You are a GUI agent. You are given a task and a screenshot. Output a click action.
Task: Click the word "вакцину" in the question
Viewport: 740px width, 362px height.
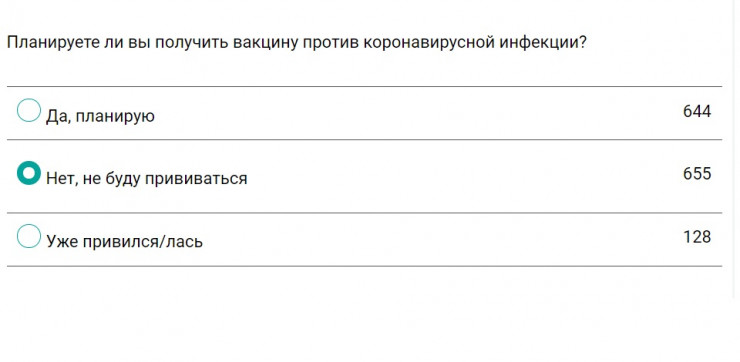(x=266, y=43)
